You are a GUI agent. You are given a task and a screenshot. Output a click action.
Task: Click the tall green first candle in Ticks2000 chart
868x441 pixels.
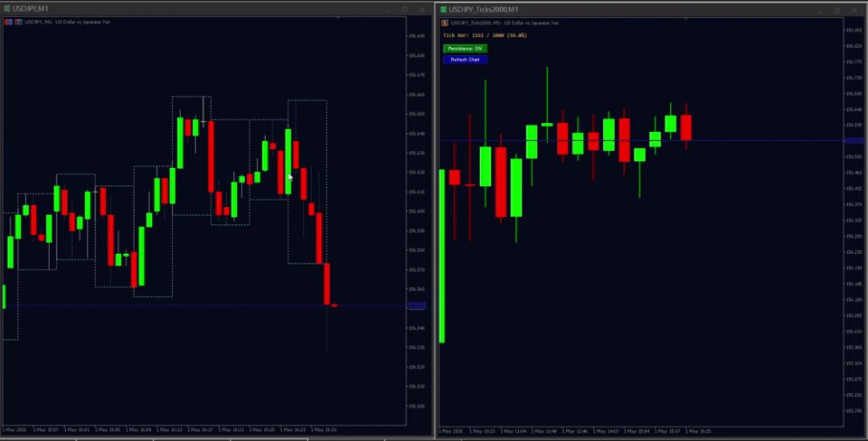point(442,256)
